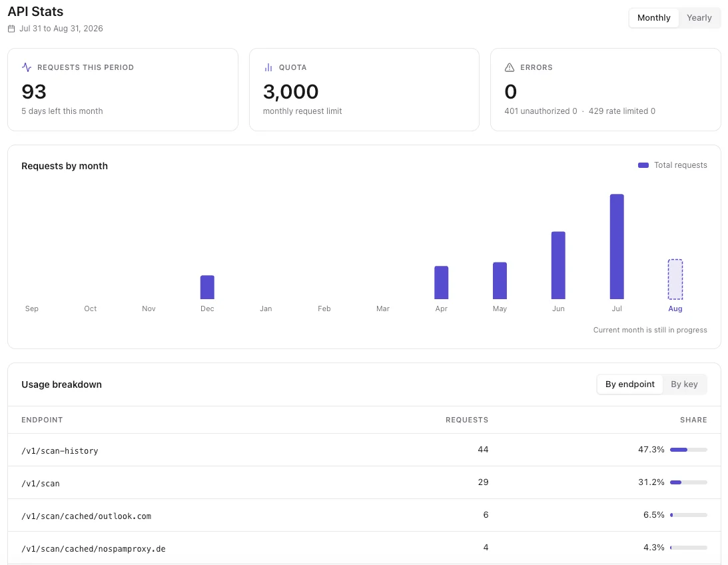728x565 pixels.
Task: Click the '5 days left this month' text
Action: [62, 111]
